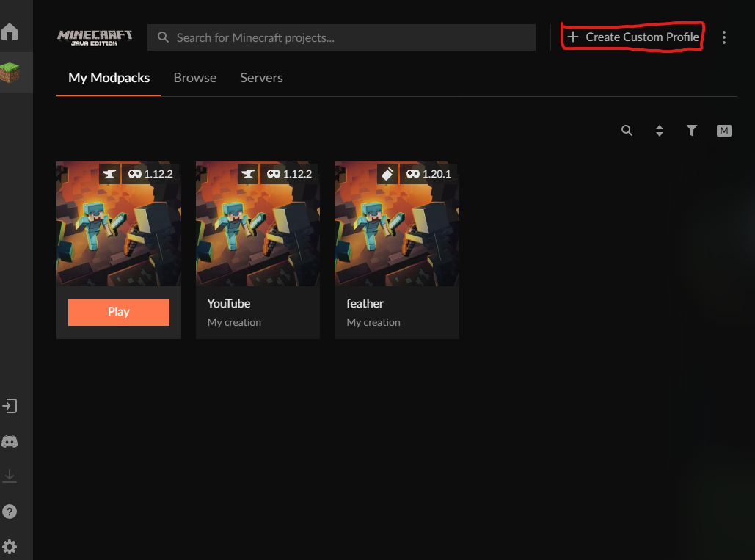Click 1.20.1 version badge on feather modpack
This screenshot has width=755, height=560.
click(428, 174)
